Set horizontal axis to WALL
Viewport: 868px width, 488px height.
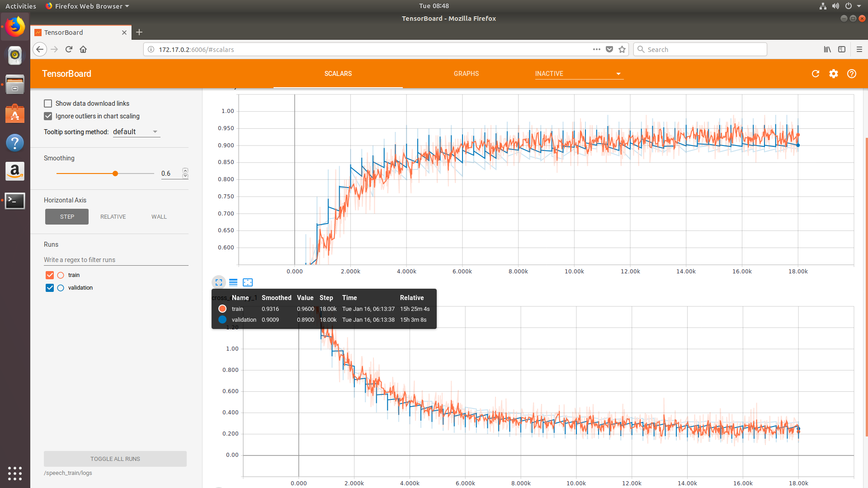[x=159, y=217]
